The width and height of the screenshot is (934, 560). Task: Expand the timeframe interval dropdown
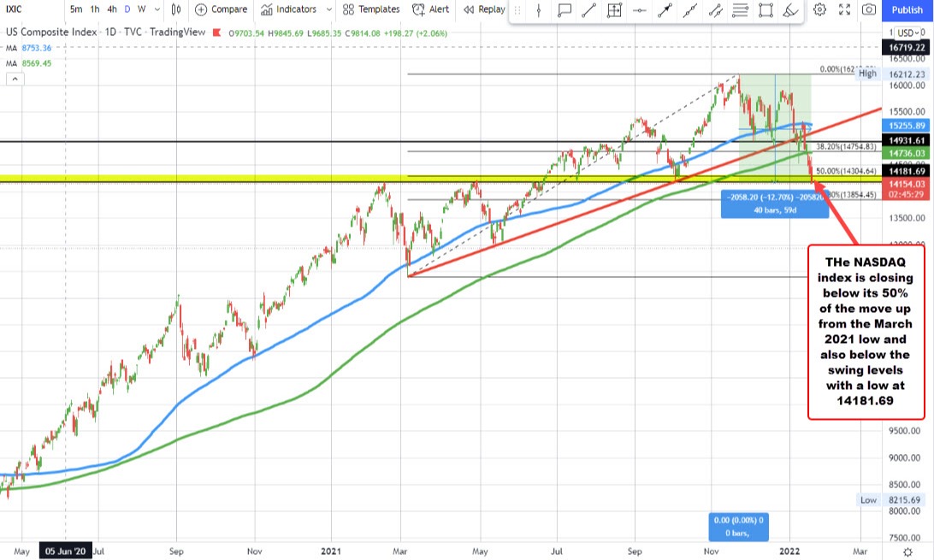click(x=157, y=9)
